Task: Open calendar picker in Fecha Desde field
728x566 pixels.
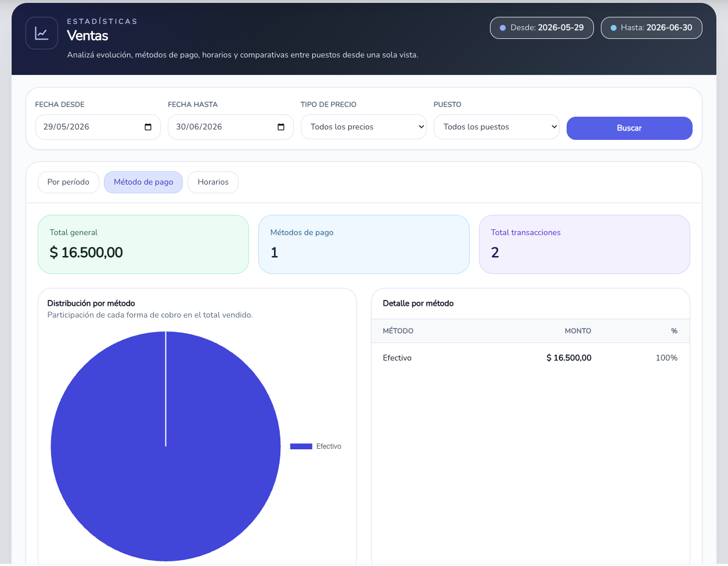Action: coord(148,127)
